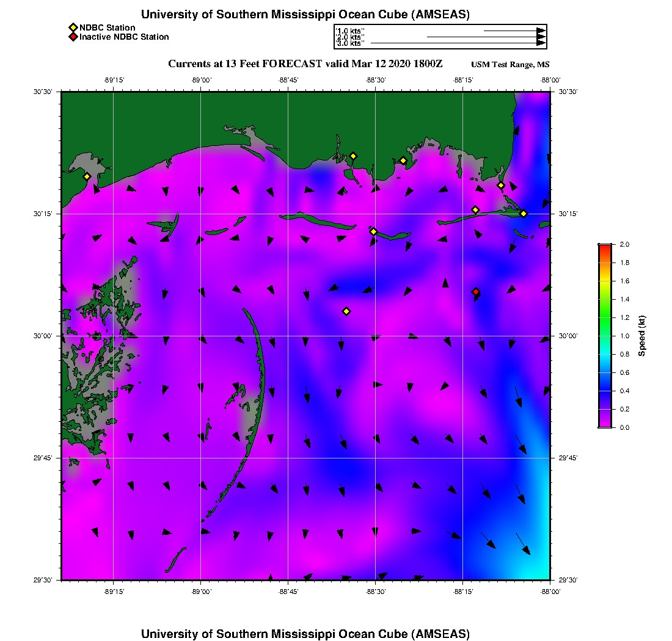Image resolution: width=672 pixels, height=641 pixels.
Task: Click the red top of the speed color bar
Action: (x=605, y=247)
